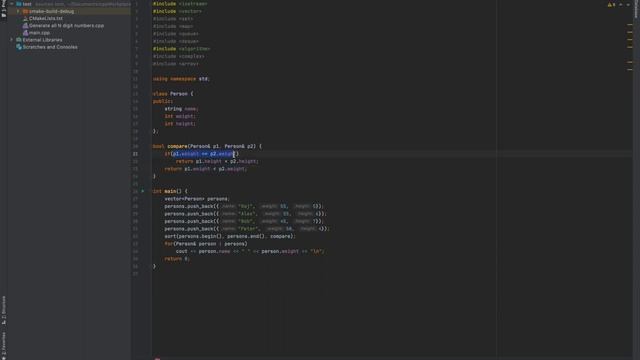The width and height of the screenshot is (640, 360).
Task: Toggle the Project tool window tab
Action: coord(4,9)
